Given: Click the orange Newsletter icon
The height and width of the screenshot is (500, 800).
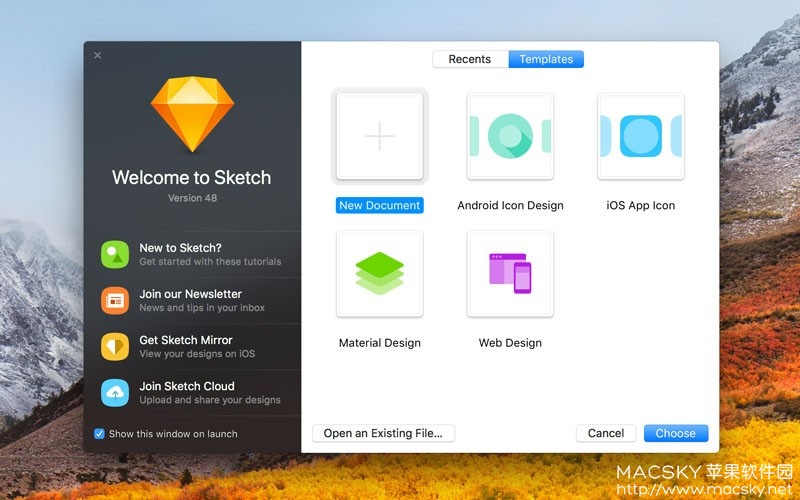Looking at the screenshot, I should [115, 301].
